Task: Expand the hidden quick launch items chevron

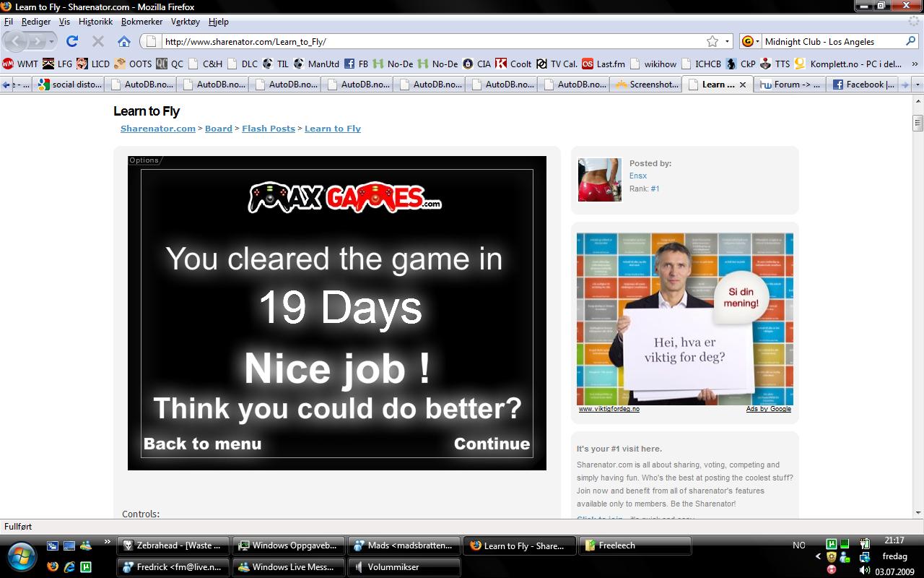Action: click(108, 541)
